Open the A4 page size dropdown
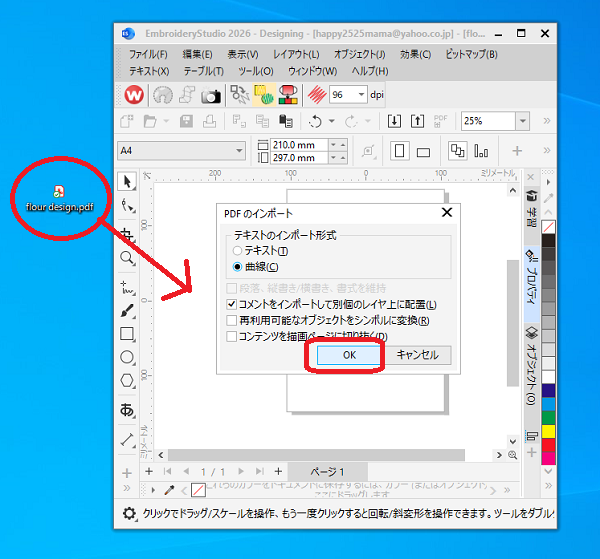 181,151
